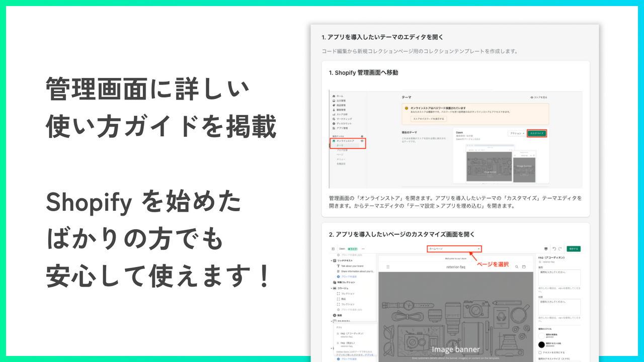Viewport: 644px width, 362px height.
Task: Click the undo arrow in the theme editor
Action: coord(554,248)
